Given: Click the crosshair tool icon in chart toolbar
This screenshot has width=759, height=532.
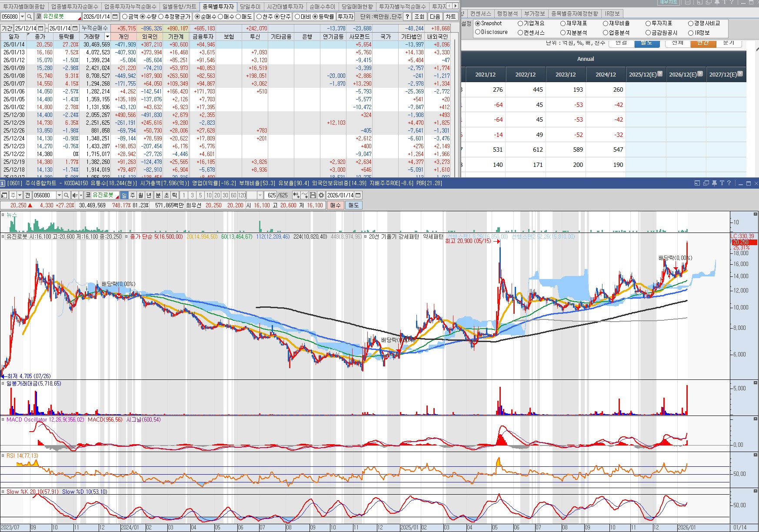Looking at the screenshot, I should (305, 195).
